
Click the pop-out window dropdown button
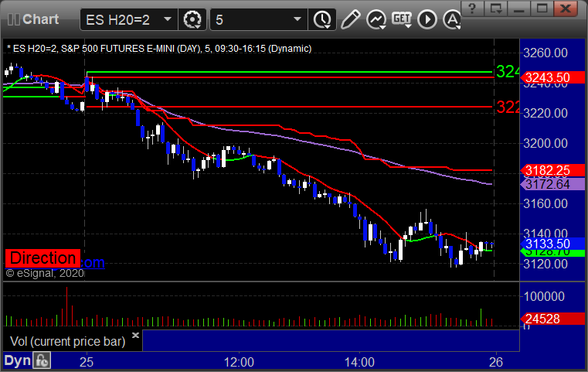tap(496, 9)
